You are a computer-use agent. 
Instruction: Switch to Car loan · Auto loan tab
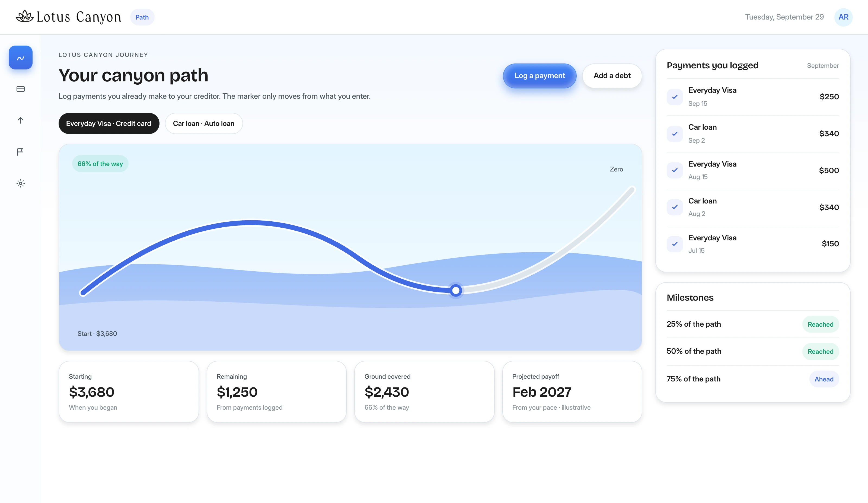coord(203,123)
